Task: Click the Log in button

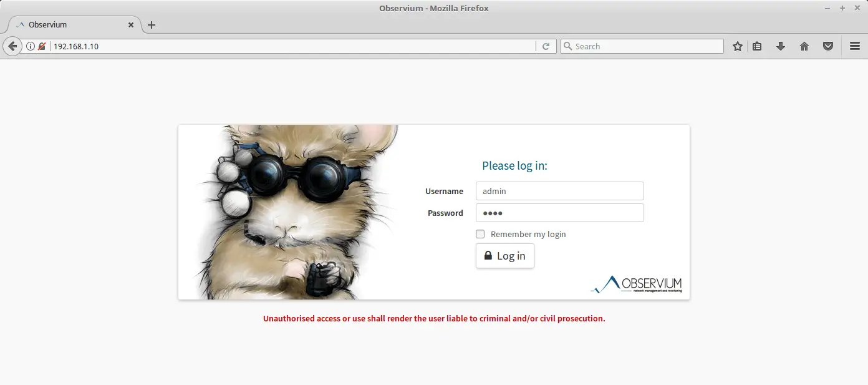Action: (x=505, y=256)
